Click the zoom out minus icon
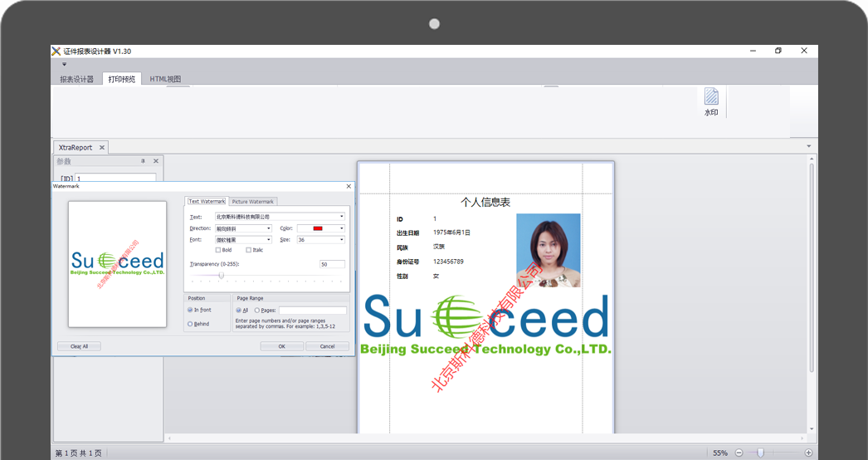This screenshot has height=460, width=868. pyautogui.click(x=739, y=453)
